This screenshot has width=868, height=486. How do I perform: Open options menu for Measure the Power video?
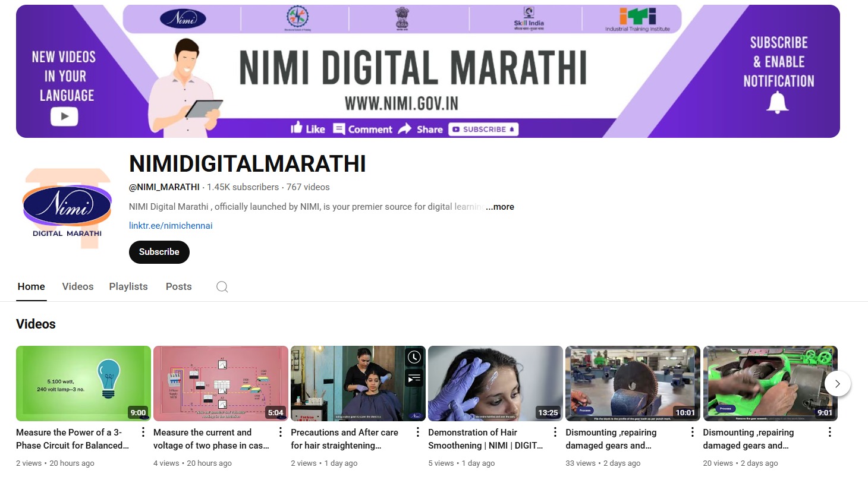[143, 432]
